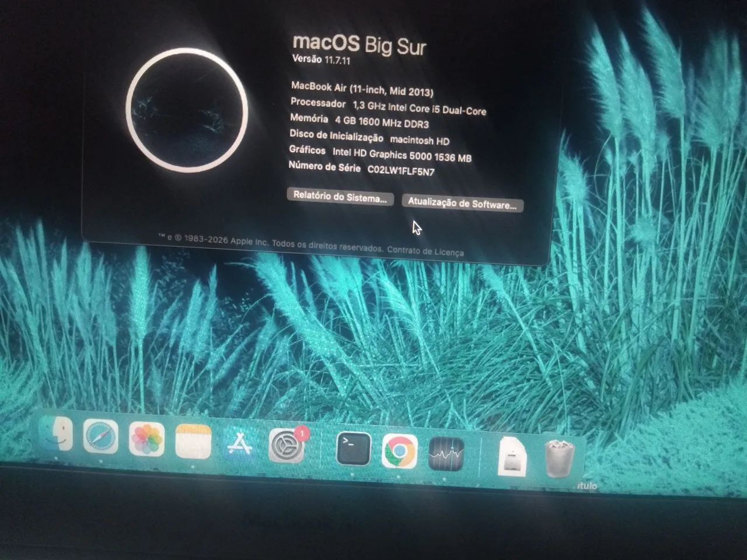Open Finder from the dock
747x560 pixels.
coord(56,436)
